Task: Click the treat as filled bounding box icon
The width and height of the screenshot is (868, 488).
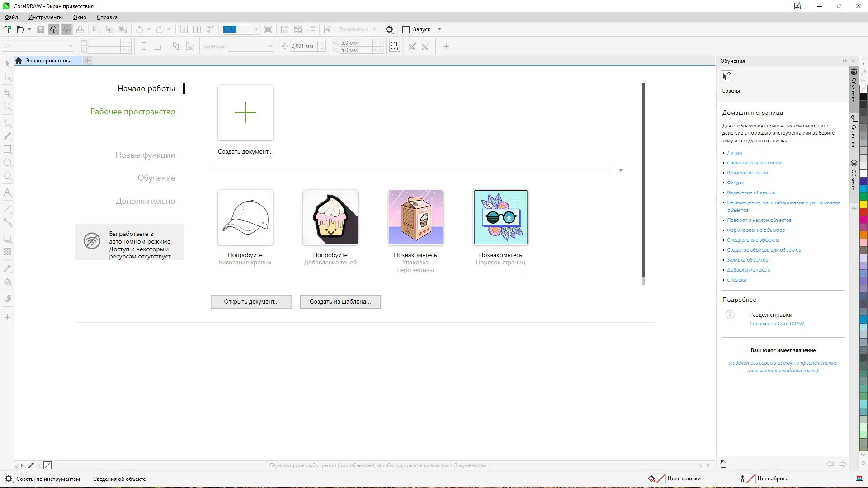Action: click(395, 46)
